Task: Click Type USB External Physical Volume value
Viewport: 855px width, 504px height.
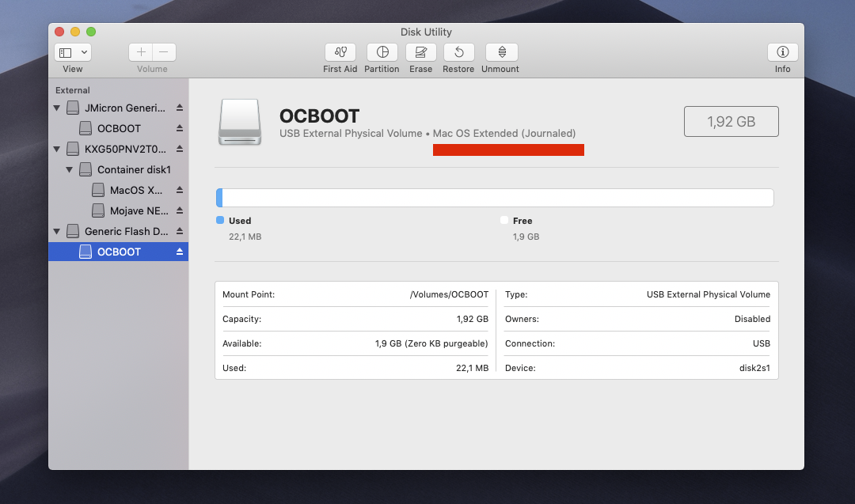Action: click(709, 294)
